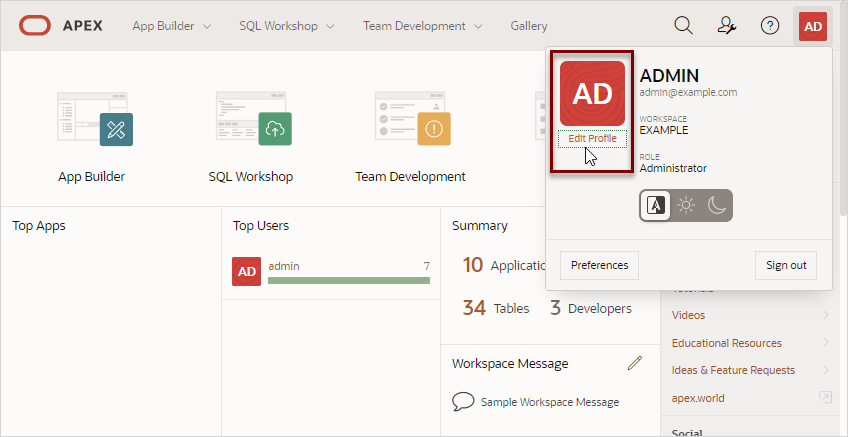848x437 pixels.
Task: Click the App Builder tile label
Action: [91, 176]
